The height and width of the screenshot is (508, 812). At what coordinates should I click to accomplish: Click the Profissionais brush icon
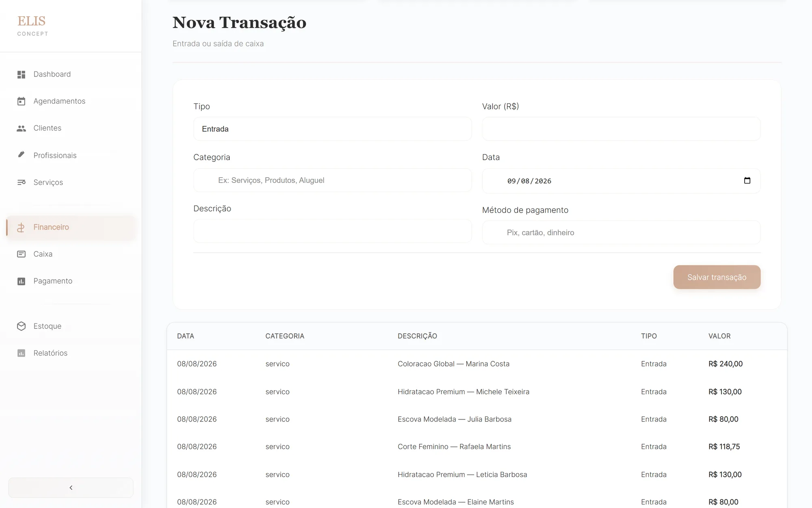(x=22, y=154)
